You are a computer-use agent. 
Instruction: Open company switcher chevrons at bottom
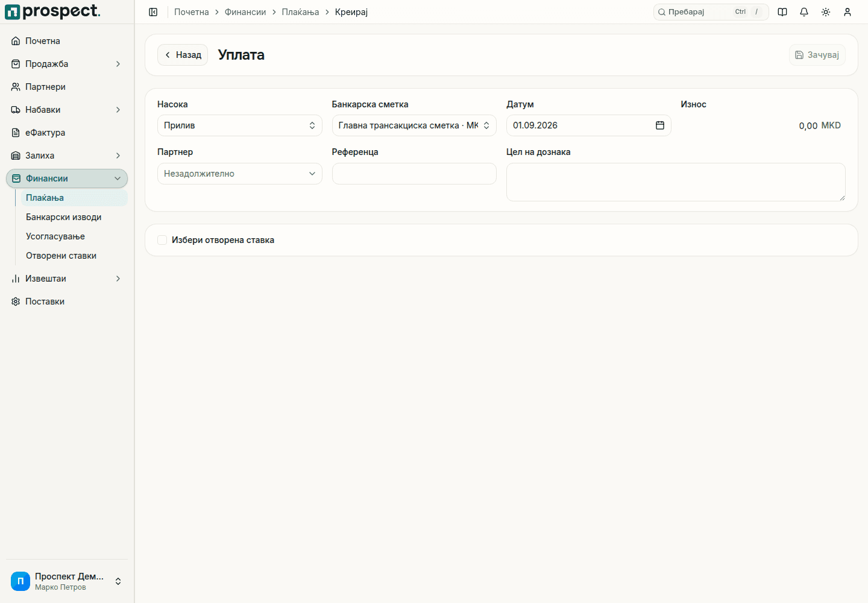pyautogui.click(x=118, y=581)
